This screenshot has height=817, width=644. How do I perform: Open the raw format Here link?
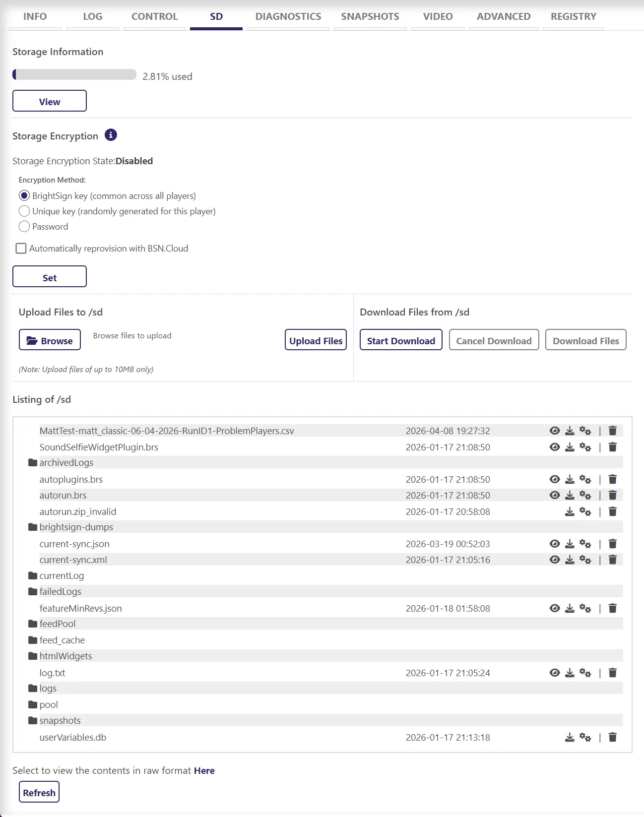tap(204, 770)
